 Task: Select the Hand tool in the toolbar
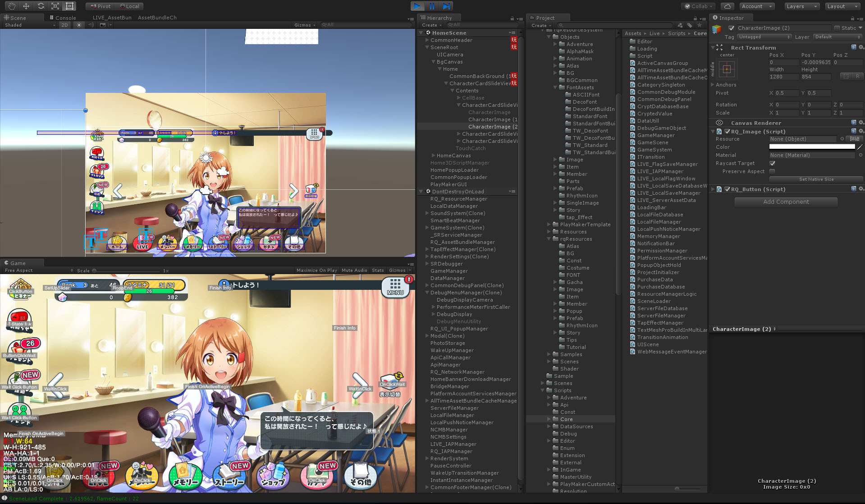[12, 6]
